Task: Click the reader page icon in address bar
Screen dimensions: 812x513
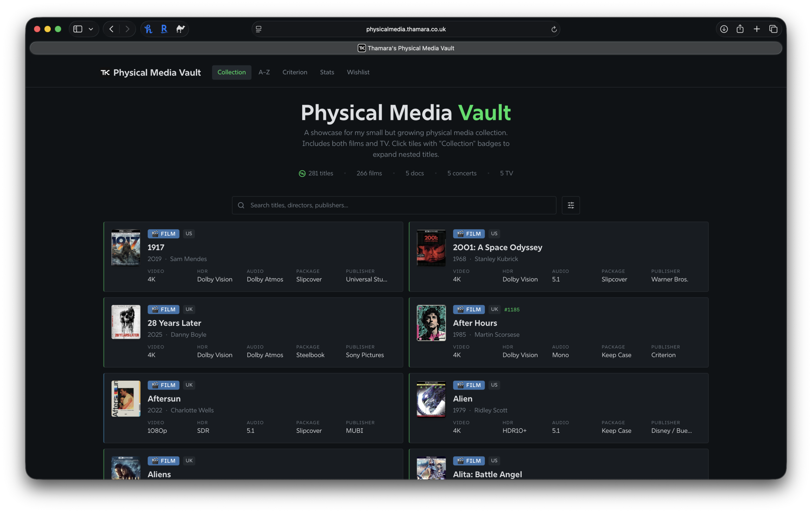Action: [x=259, y=29]
